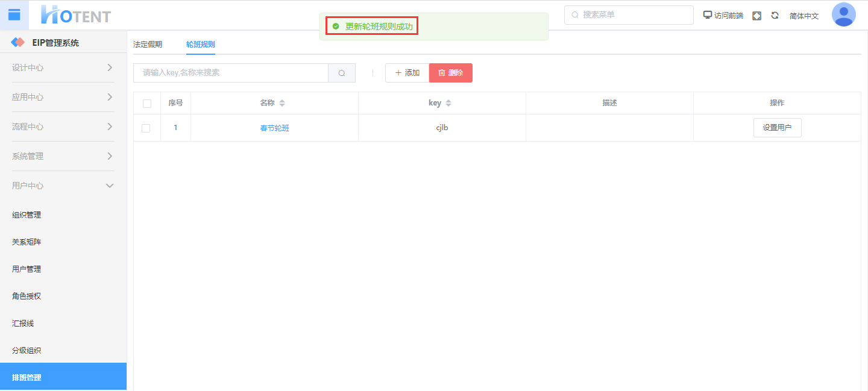Click 设置用户 button for 春节轮班

(x=778, y=128)
